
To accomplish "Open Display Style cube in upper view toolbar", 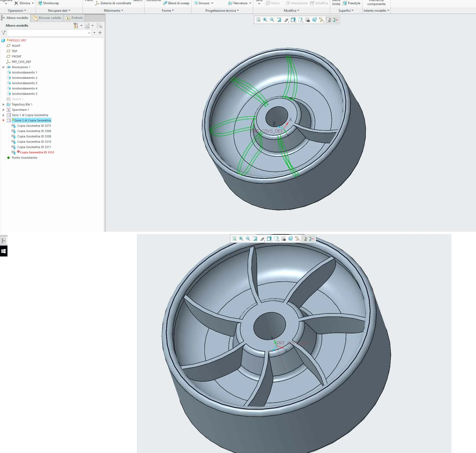I will [293, 20].
